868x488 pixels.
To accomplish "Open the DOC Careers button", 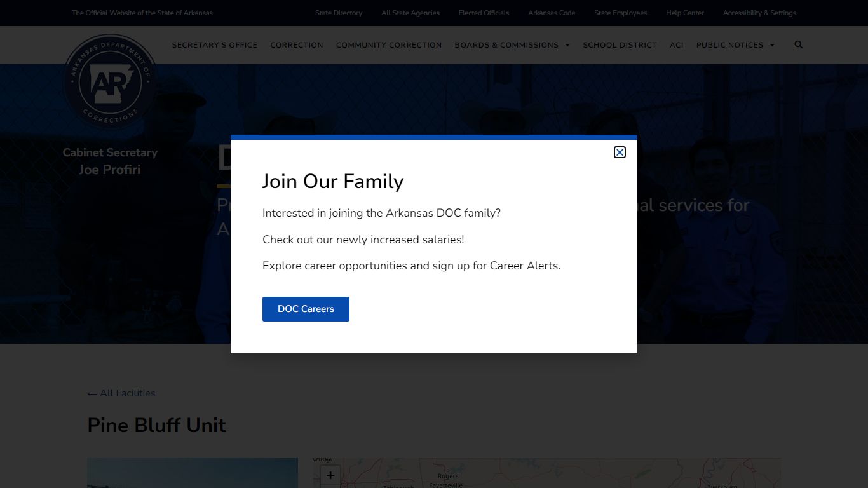I will pos(306,309).
